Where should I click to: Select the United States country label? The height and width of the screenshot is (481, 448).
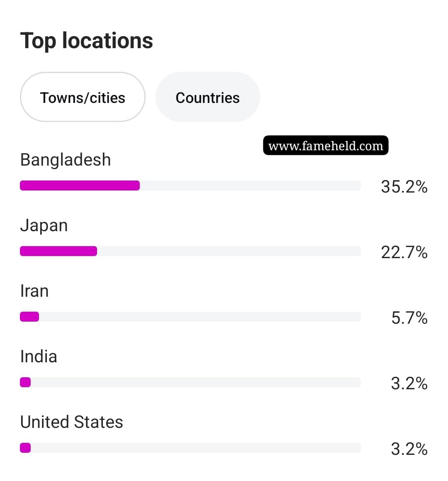coord(71,422)
